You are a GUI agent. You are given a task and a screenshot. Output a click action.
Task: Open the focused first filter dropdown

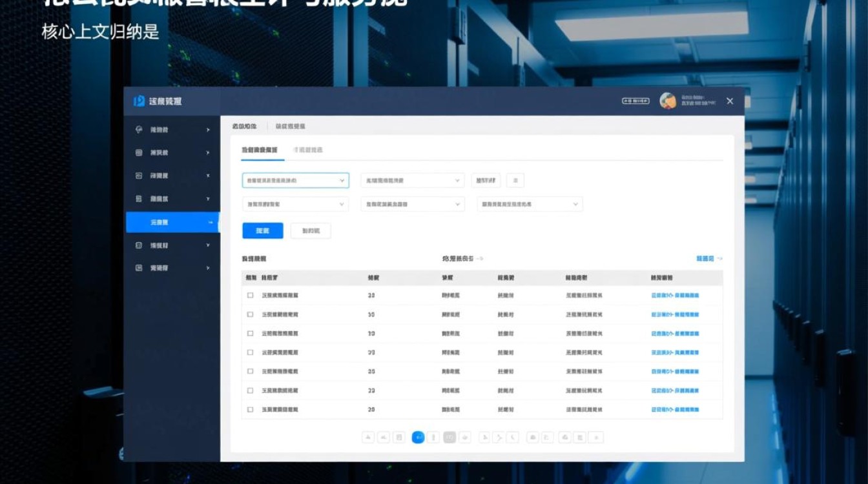[x=295, y=181]
